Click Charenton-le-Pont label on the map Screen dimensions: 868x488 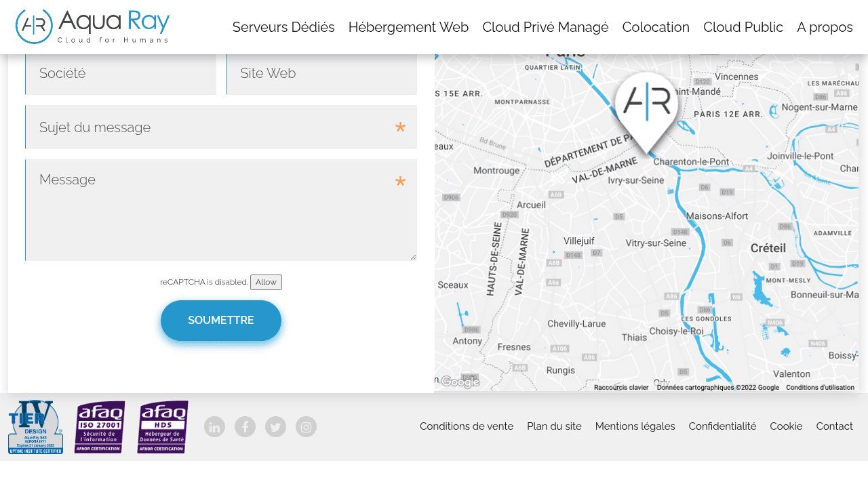[x=691, y=162]
